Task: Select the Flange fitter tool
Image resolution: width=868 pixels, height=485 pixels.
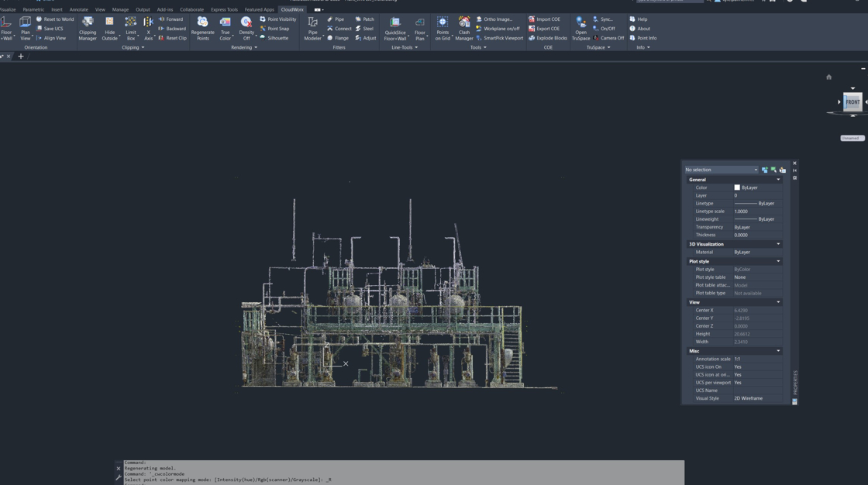Action: (338, 38)
